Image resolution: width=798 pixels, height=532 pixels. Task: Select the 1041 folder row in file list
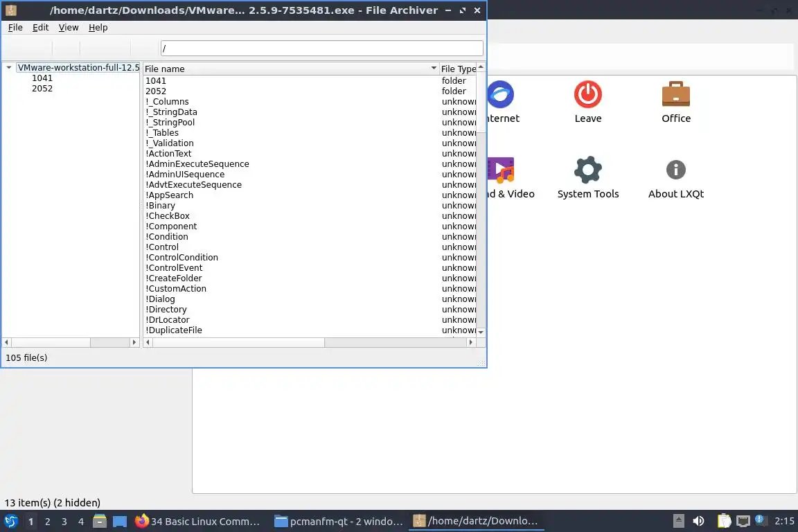pos(310,80)
